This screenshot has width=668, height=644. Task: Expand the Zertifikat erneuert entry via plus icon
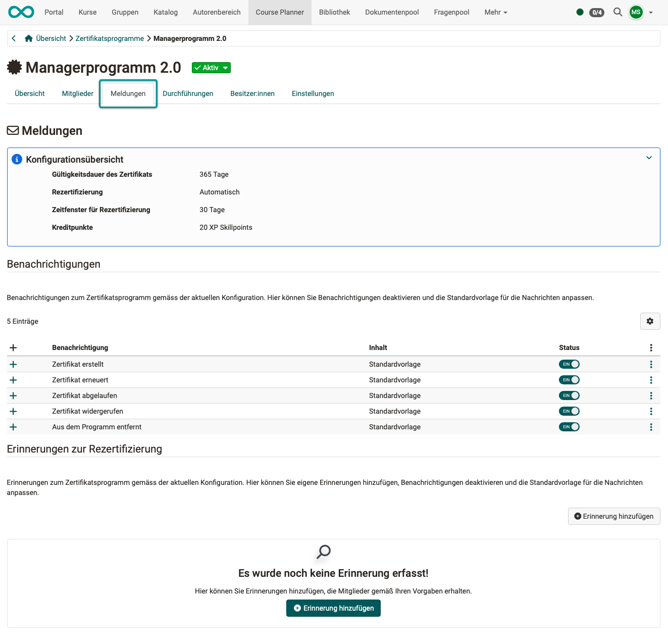click(13, 380)
